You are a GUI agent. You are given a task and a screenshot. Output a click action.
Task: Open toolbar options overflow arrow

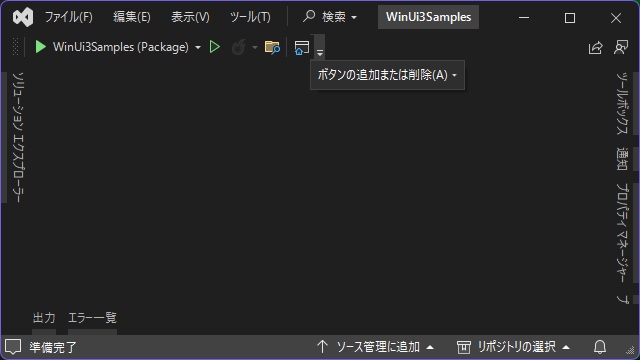pos(320,48)
